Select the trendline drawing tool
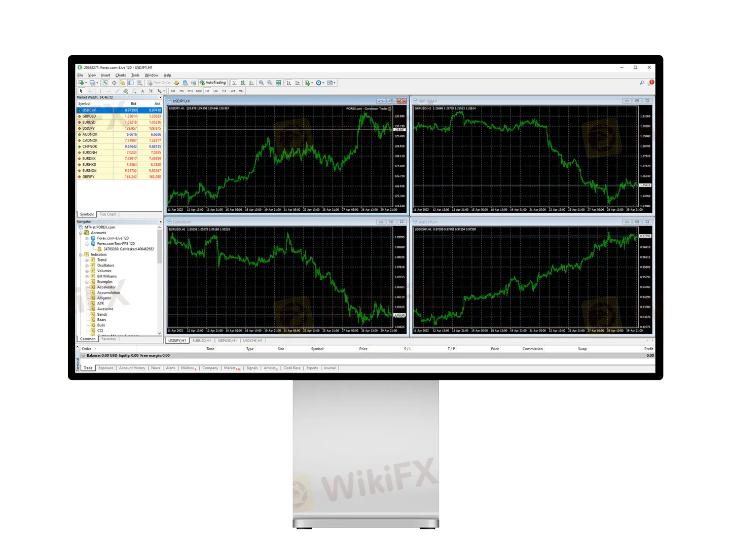This screenshot has height=560, width=730. pyautogui.click(x=116, y=91)
